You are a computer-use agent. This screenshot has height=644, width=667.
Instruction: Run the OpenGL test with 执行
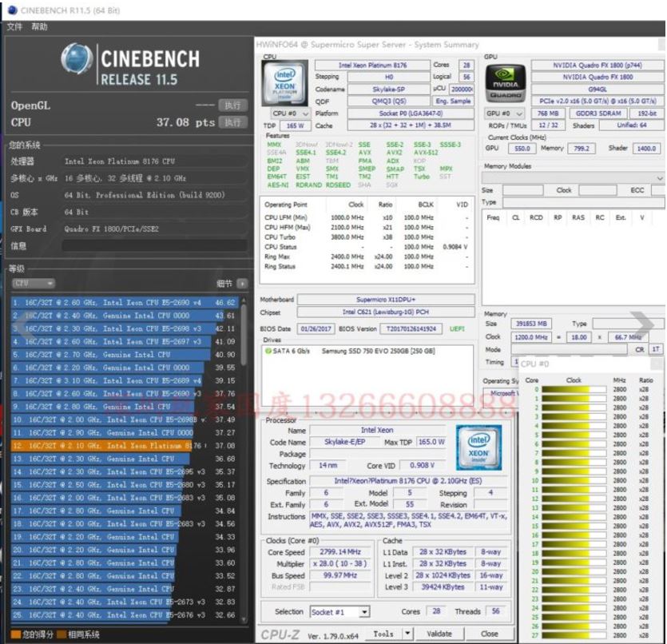click(x=232, y=105)
